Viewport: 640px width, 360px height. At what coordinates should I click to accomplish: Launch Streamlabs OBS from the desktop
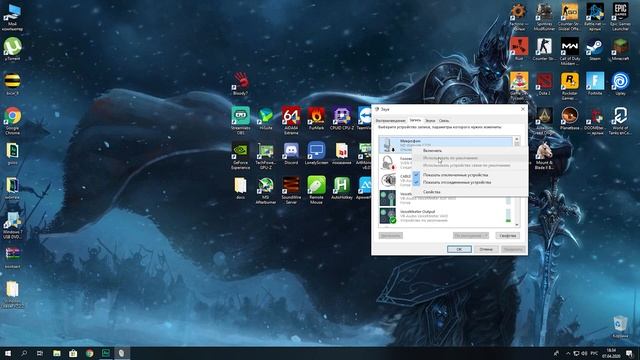pos(240,119)
